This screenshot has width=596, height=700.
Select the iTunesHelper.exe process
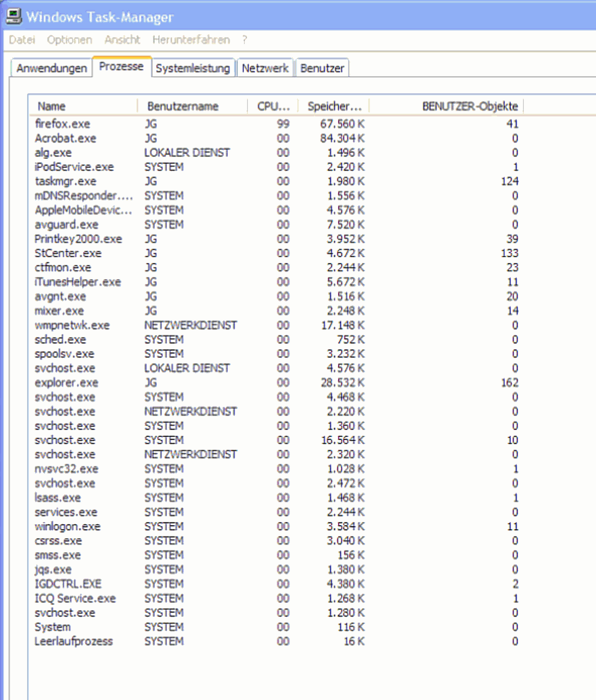(x=78, y=282)
